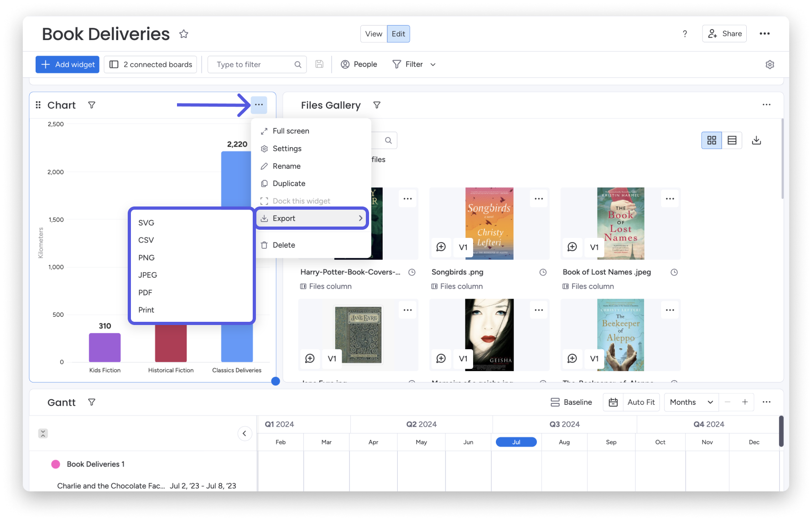
Task: Click the Gantt widget filter funnel icon
Action: [x=92, y=402]
